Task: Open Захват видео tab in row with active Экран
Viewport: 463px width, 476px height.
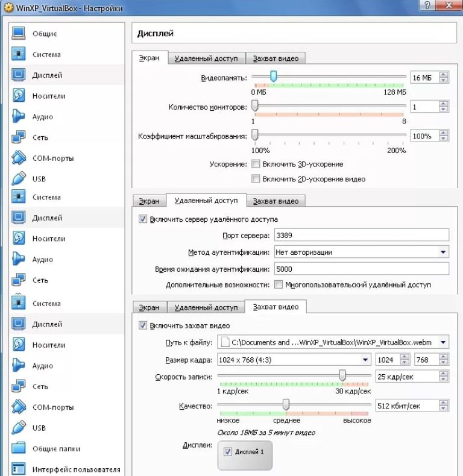Action: tap(276, 58)
